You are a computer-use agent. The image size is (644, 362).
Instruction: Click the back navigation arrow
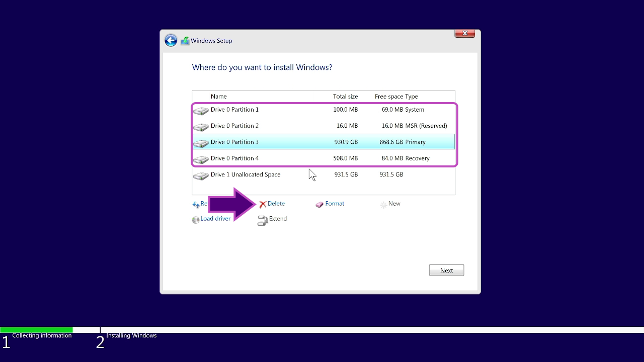click(171, 40)
